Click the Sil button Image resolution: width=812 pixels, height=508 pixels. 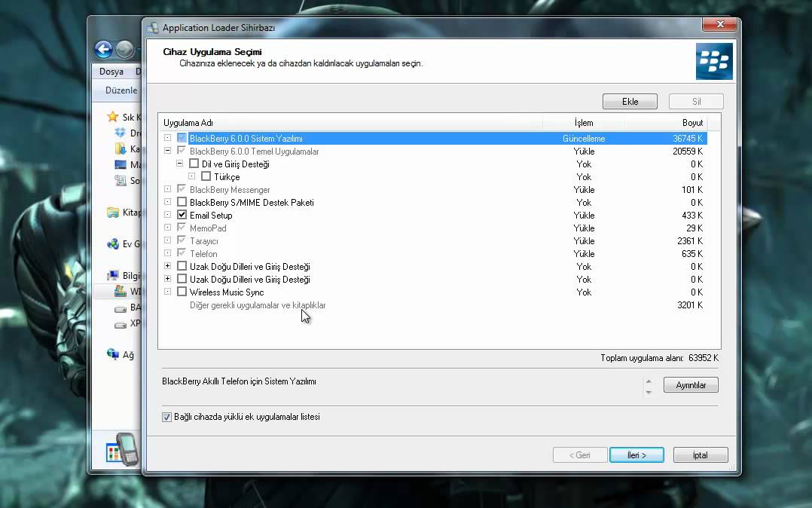point(696,102)
